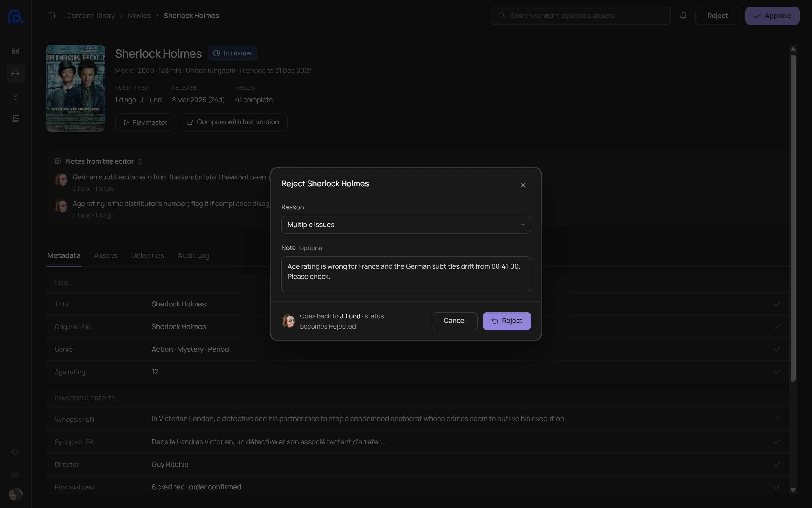Click the 41 complete fields value

click(x=254, y=100)
